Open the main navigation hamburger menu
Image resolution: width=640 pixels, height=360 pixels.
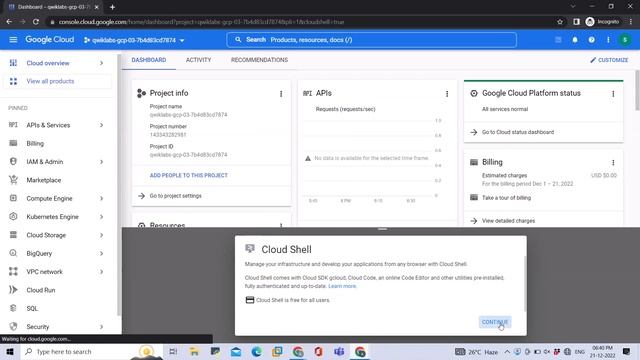point(13,40)
